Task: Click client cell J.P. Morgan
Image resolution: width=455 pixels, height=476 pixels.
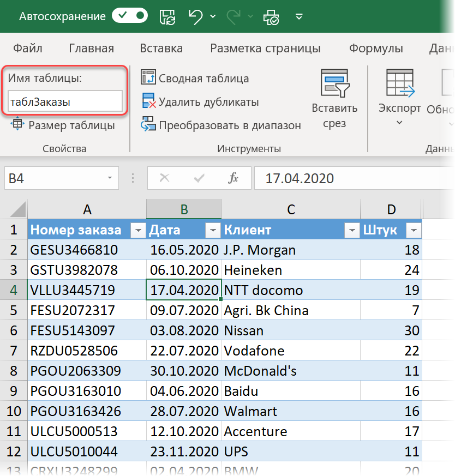Action: tap(291, 250)
